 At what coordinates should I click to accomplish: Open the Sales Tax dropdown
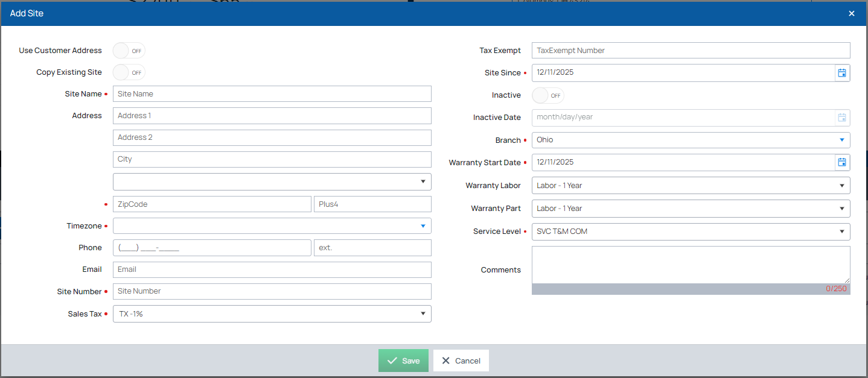point(272,313)
